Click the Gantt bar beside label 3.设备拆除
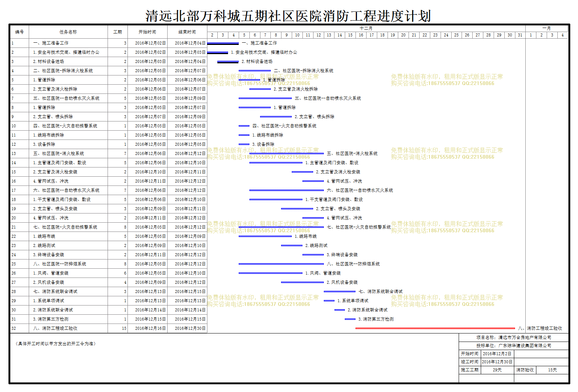This screenshot has height=392, width=578. 244,144
